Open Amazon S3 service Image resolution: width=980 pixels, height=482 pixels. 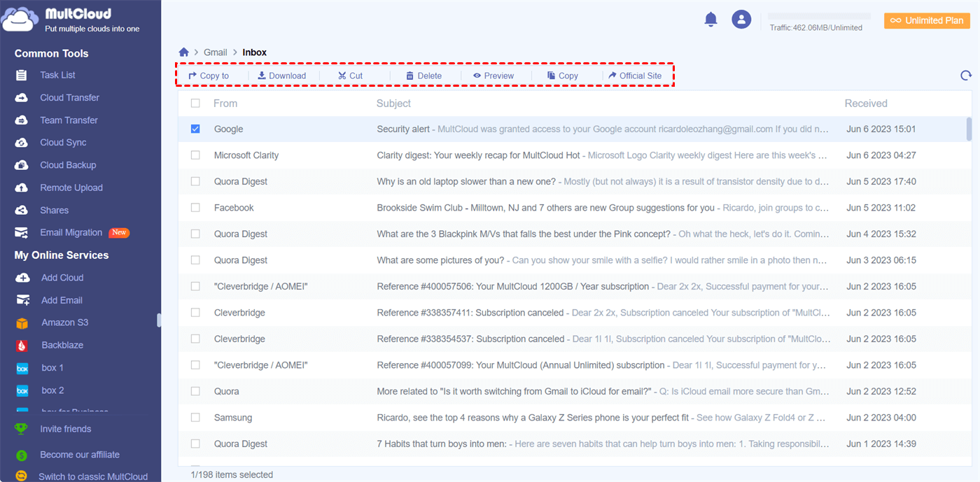point(64,322)
